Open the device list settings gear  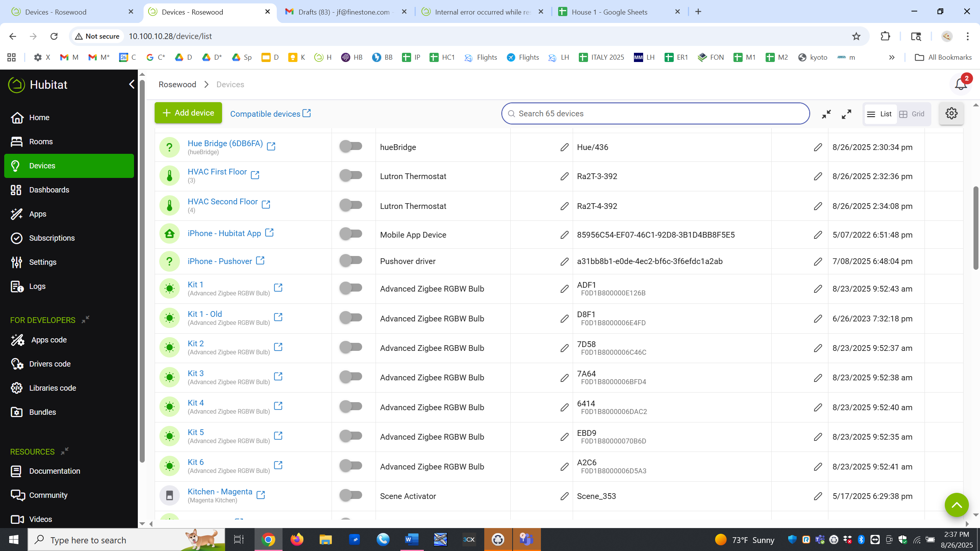[x=951, y=114]
